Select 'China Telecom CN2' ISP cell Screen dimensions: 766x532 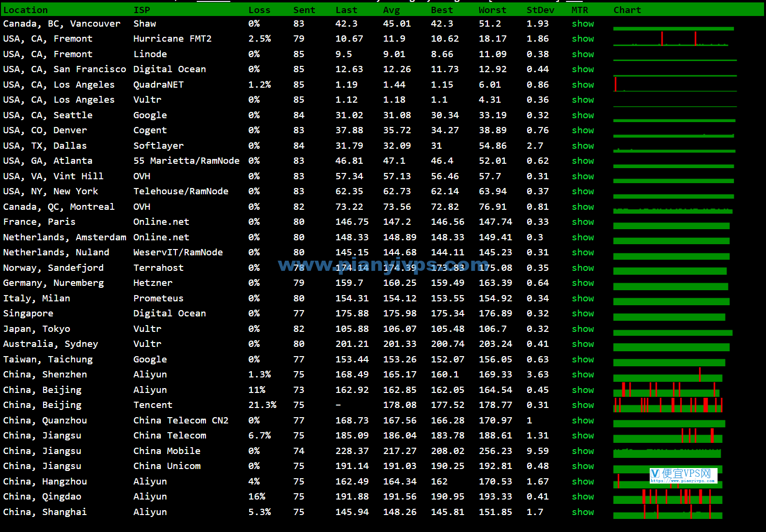click(181, 421)
